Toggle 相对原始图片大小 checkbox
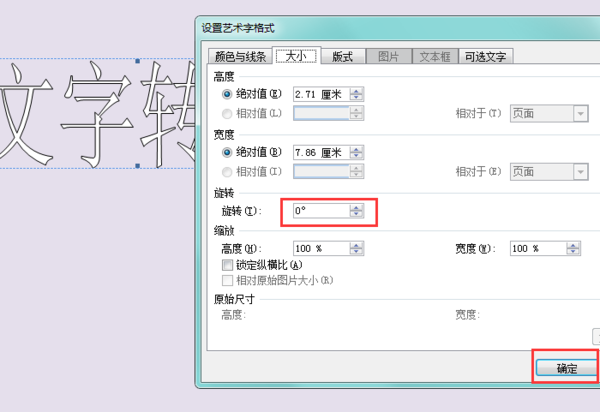This screenshot has height=412, width=600. (x=227, y=280)
